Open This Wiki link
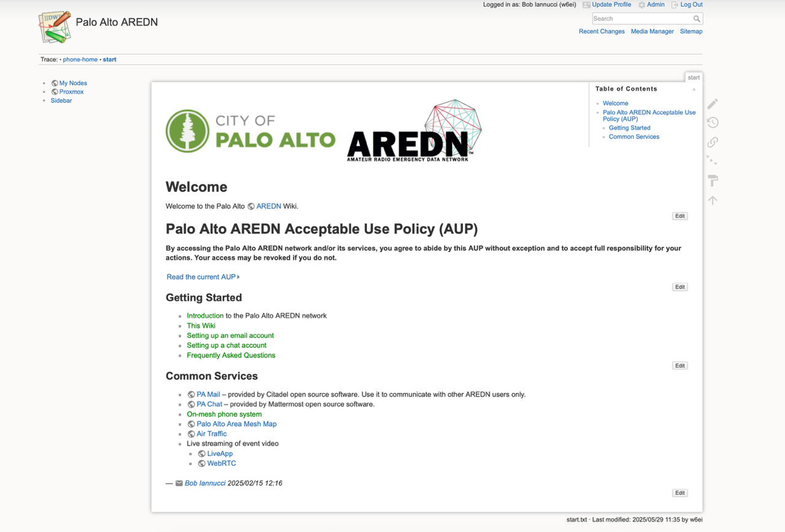Image resolution: width=785 pixels, height=532 pixels. pos(201,326)
